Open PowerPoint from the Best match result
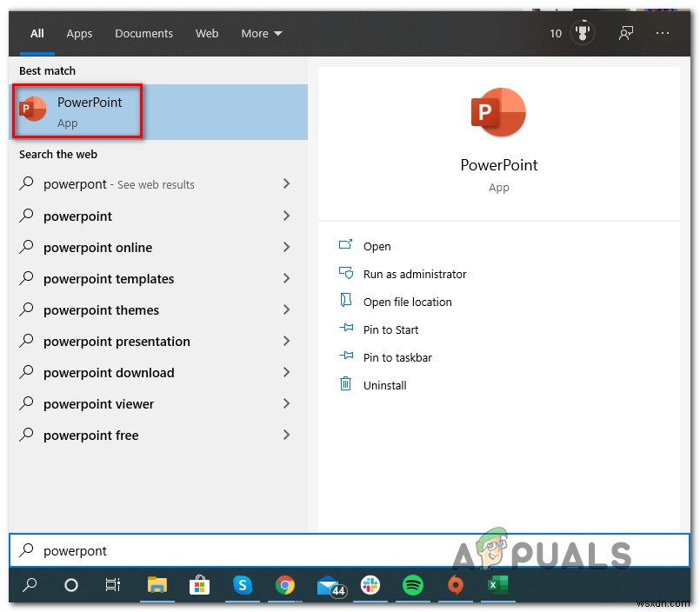700x612 pixels. click(77, 110)
